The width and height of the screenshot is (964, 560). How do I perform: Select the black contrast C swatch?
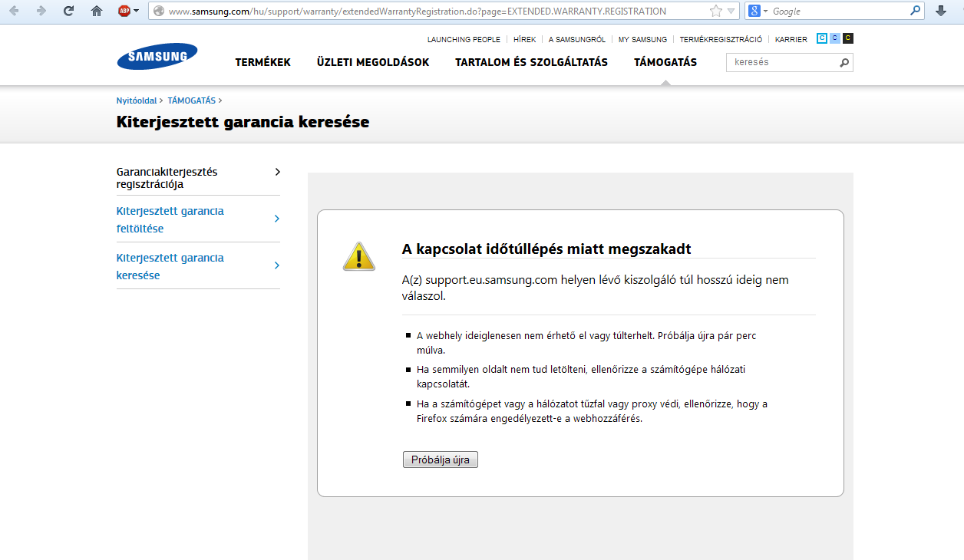(x=848, y=38)
